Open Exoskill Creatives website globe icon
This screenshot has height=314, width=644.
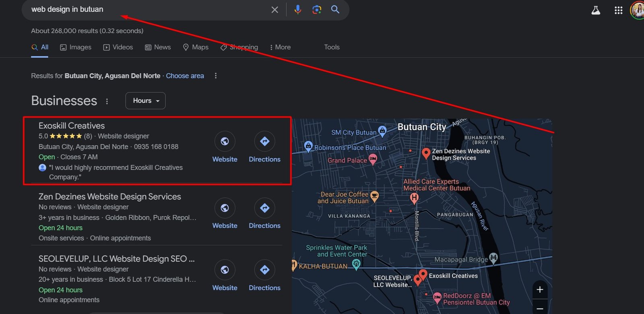point(225,141)
